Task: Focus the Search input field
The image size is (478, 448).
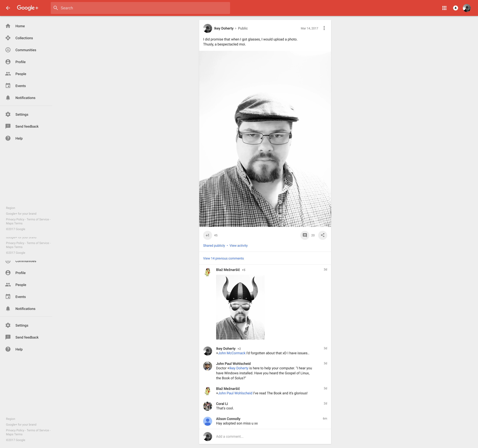Action: tap(140, 8)
